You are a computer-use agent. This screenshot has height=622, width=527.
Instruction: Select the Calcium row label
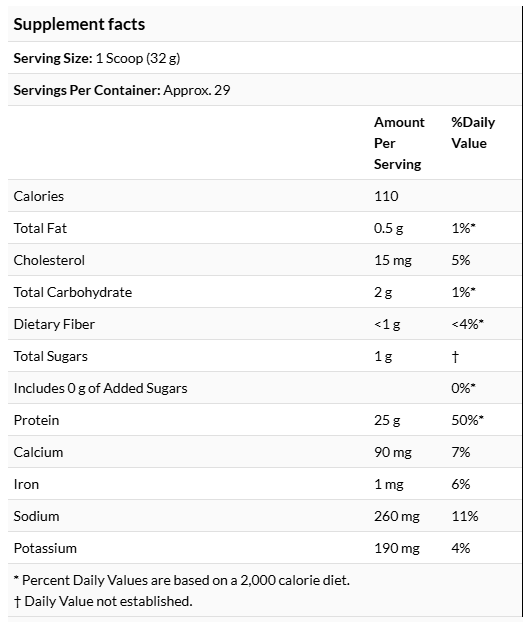pos(38,452)
